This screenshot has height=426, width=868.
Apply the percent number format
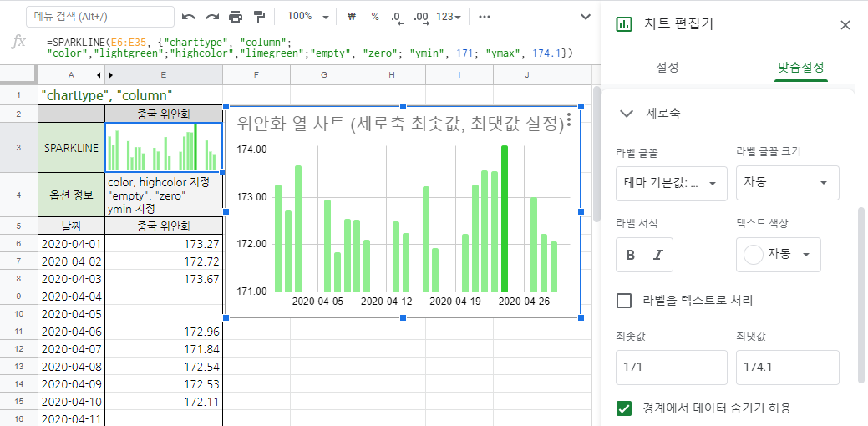374,17
